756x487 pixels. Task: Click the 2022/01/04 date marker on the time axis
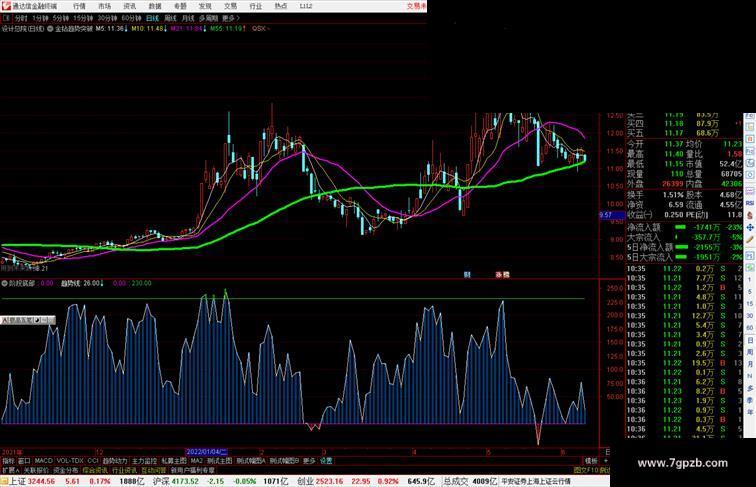pos(206,452)
